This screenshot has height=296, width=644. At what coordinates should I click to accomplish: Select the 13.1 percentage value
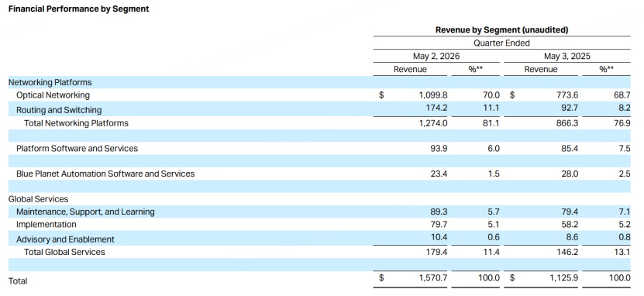tap(622, 252)
